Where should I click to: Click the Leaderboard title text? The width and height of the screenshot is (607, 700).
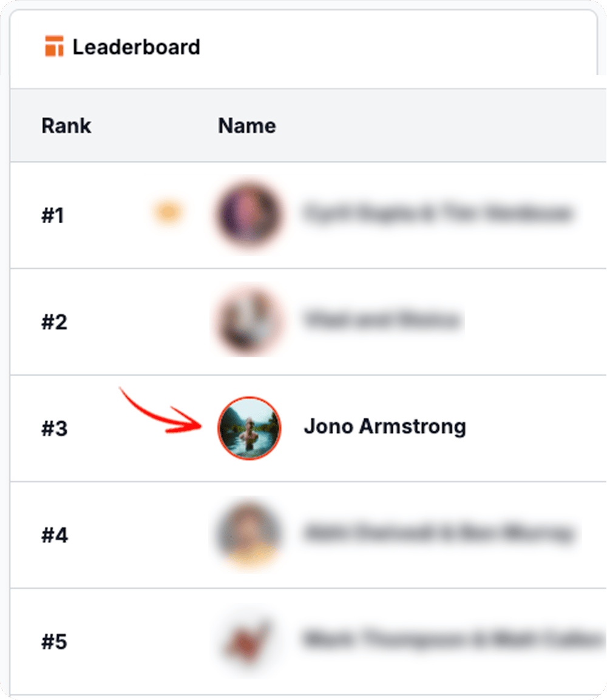click(x=136, y=47)
